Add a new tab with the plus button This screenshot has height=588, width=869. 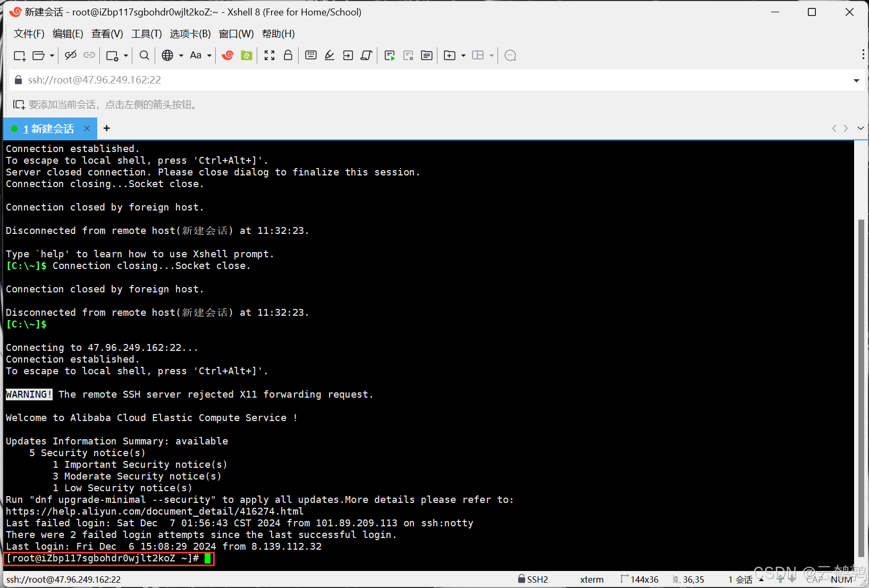(106, 128)
